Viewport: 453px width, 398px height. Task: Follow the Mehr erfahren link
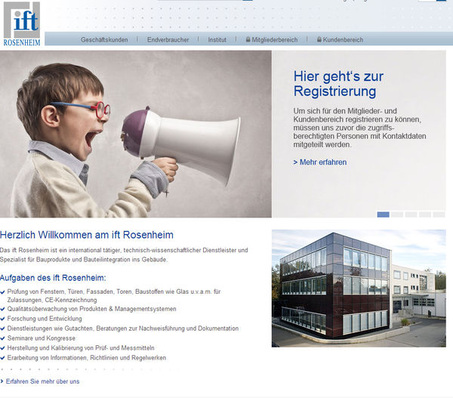320,162
